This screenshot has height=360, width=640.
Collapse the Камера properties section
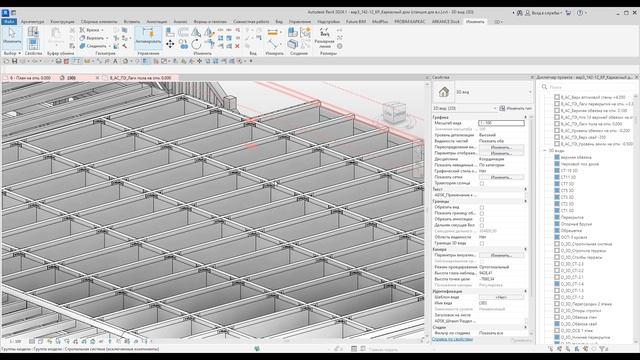(525, 249)
